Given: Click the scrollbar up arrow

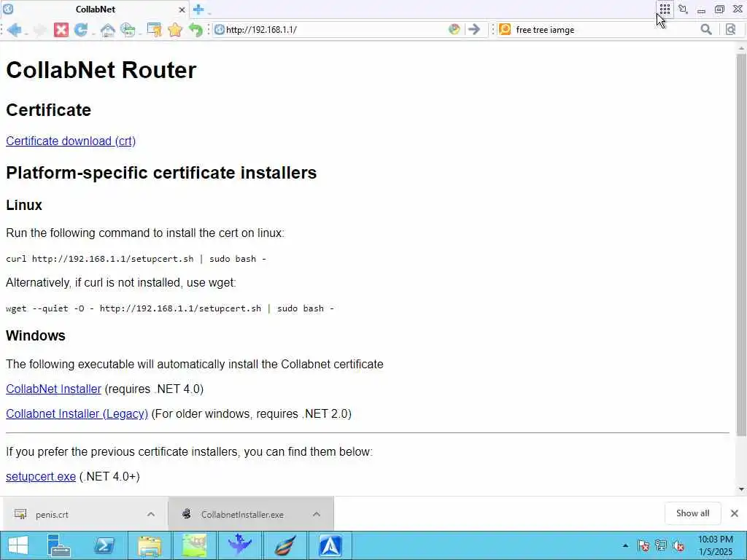Looking at the screenshot, I should pyautogui.click(x=741, y=47).
